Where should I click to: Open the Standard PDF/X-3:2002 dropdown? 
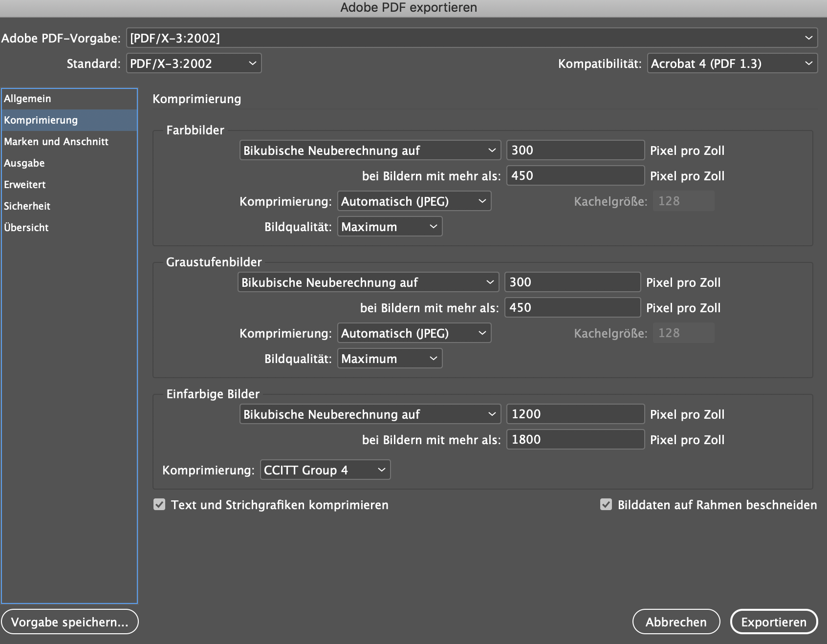pyautogui.click(x=194, y=64)
